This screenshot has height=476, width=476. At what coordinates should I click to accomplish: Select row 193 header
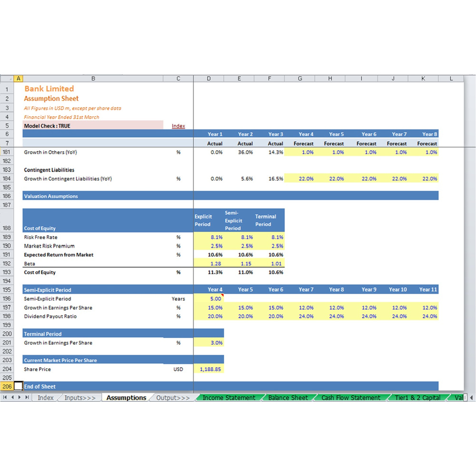7,272
